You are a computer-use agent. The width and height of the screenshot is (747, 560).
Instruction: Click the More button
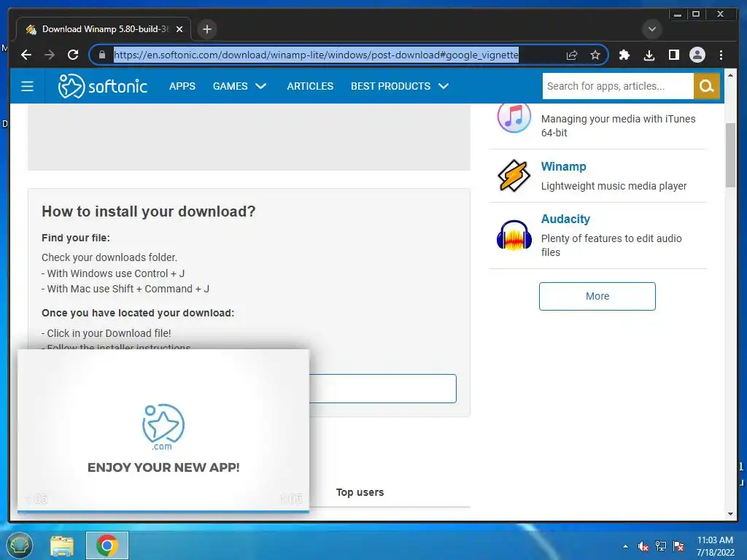597,296
